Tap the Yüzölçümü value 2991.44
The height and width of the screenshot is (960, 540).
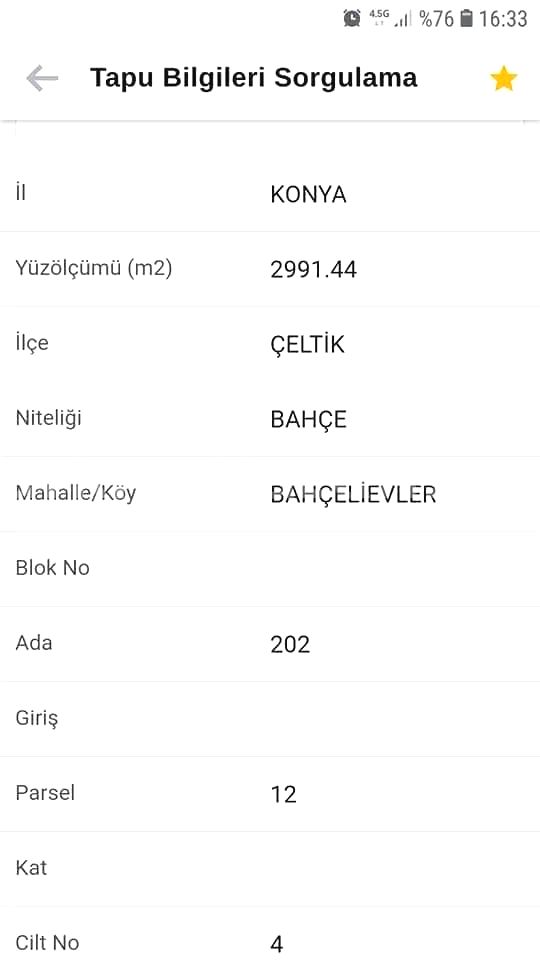[313, 269]
